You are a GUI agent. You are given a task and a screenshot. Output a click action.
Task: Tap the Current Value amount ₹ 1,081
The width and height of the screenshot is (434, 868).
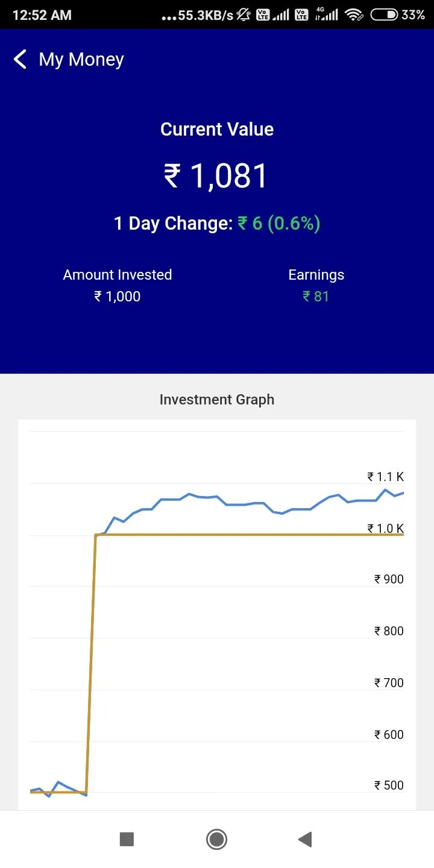coord(216,176)
